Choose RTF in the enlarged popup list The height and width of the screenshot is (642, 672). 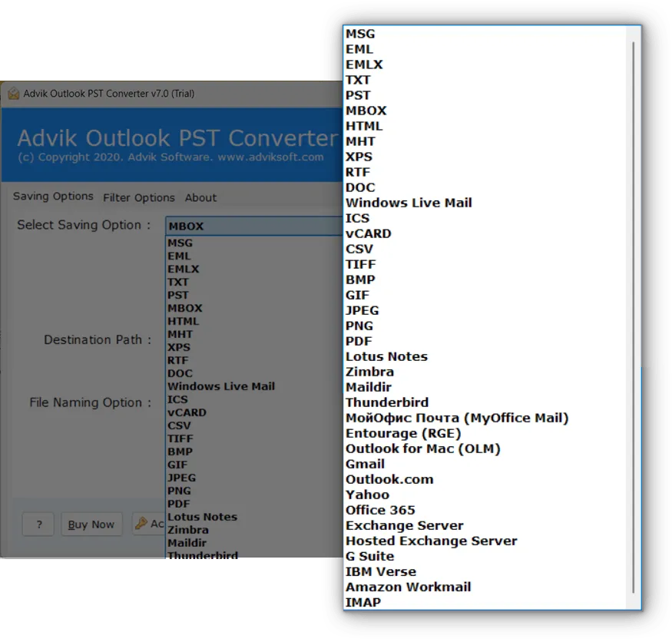(358, 172)
